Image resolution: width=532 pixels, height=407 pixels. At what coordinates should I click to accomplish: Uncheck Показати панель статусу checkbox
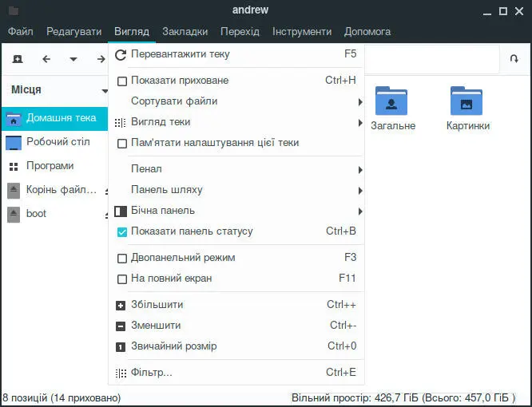121,232
